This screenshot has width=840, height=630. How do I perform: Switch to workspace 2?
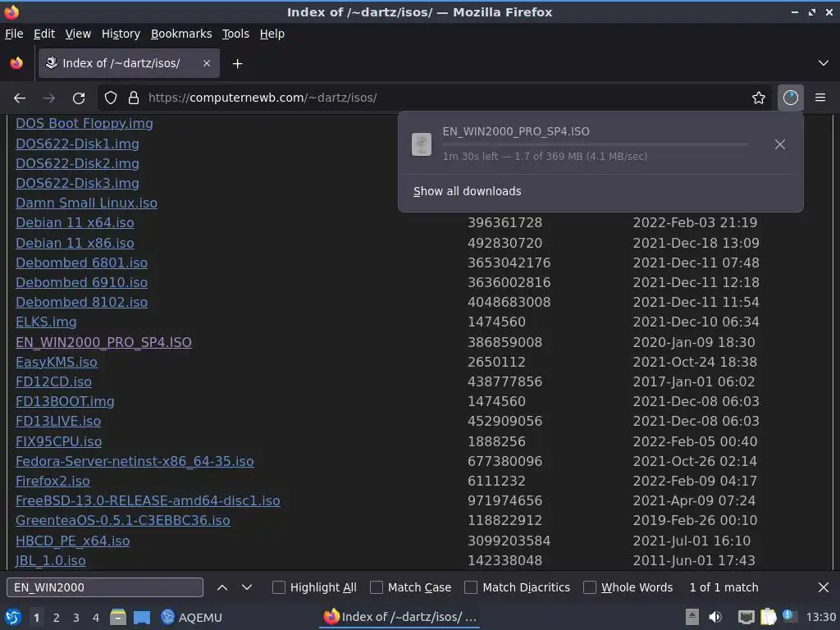tap(57, 618)
